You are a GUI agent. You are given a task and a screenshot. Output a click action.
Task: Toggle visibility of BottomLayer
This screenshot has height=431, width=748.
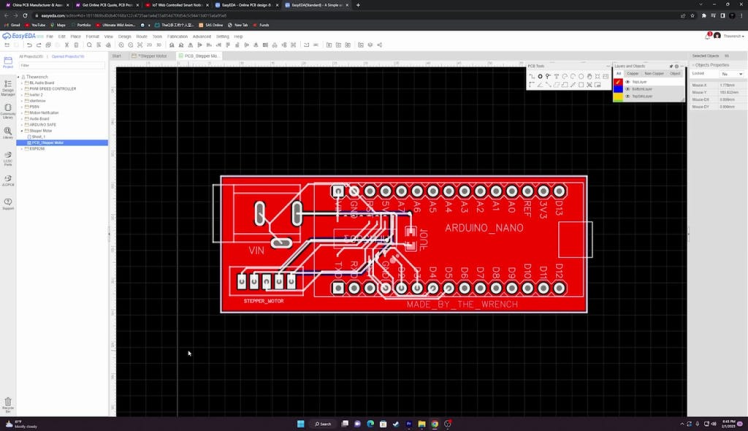tap(628, 89)
